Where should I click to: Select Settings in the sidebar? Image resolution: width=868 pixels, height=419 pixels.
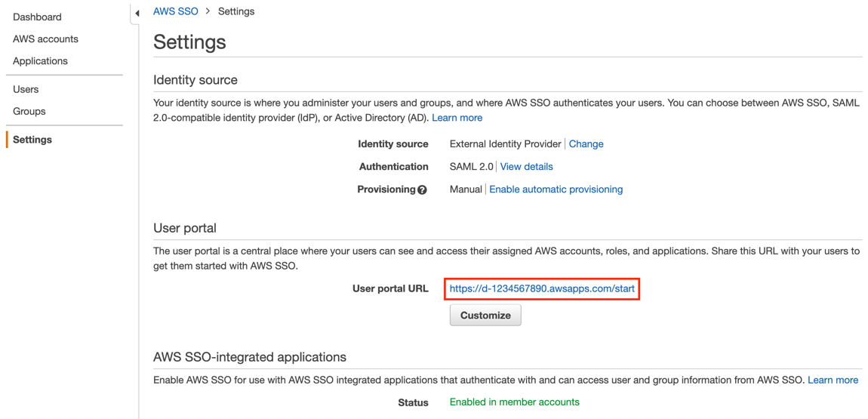(32, 140)
